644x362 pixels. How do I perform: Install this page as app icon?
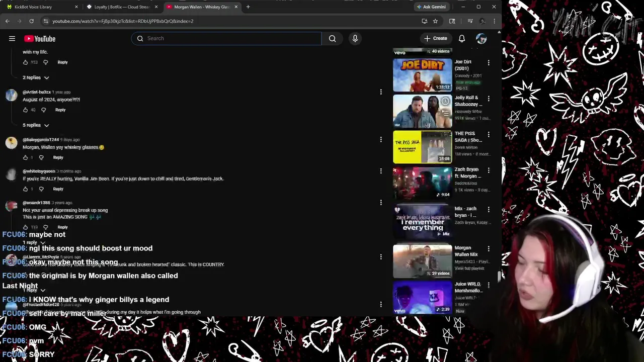click(x=425, y=21)
